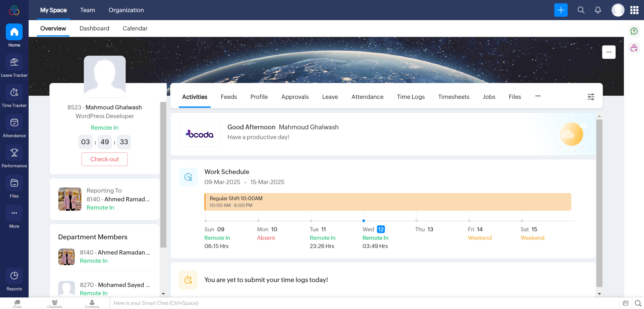
Task: Switch to the Time Logs tab
Action: tap(411, 97)
